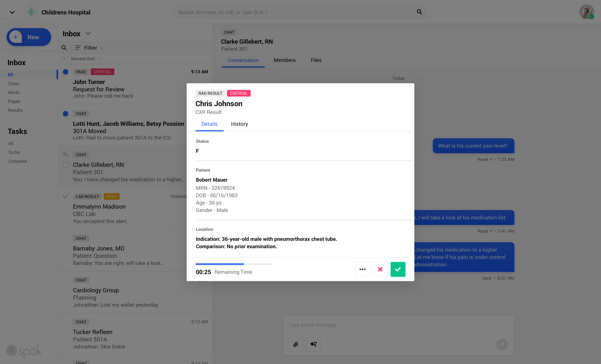Click reply arrow icon on Clarke Gillebert chat
The height and width of the screenshot is (364, 601).
pos(65,154)
